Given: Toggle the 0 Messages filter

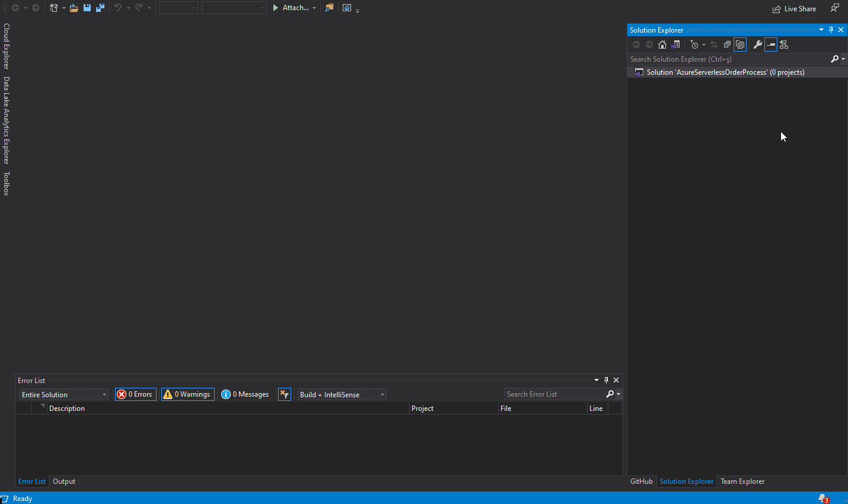Looking at the screenshot, I should click(x=246, y=394).
